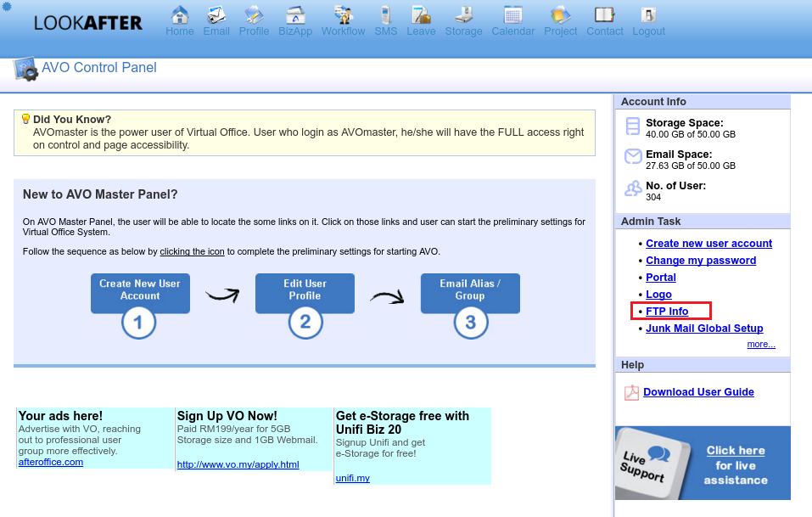
Task: Click the 'New to AVO Master Panel?' heading
Action: point(100,194)
